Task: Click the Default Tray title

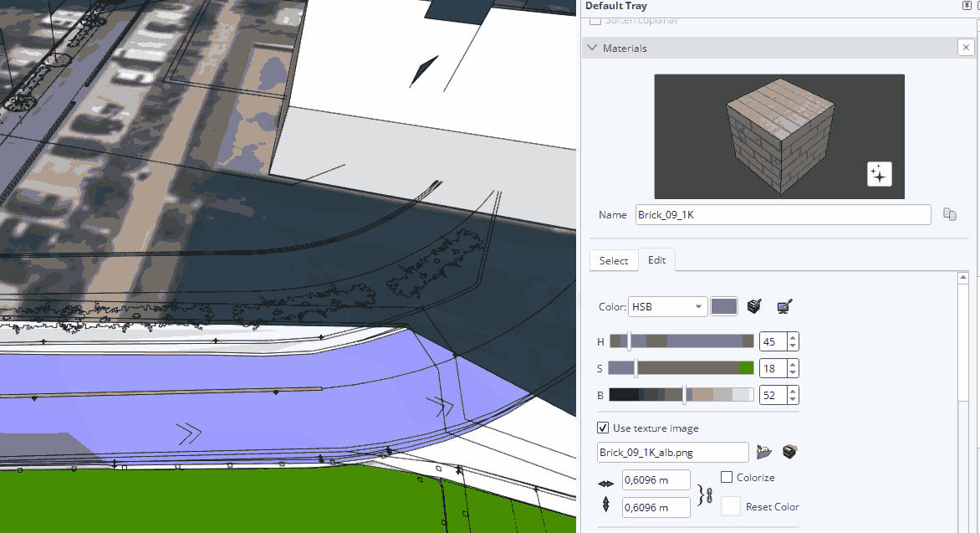Action: pos(616,6)
